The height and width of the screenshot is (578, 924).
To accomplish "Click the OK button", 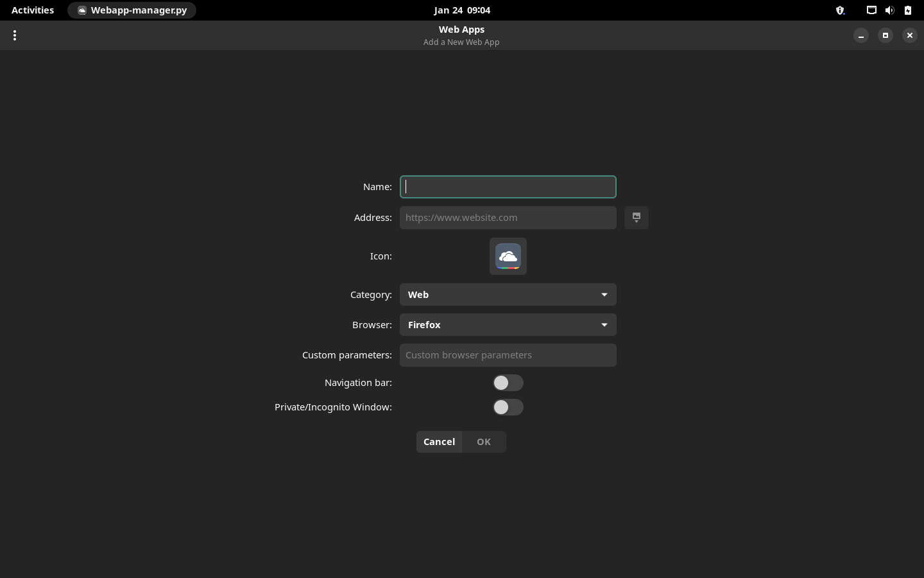I will (484, 442).
